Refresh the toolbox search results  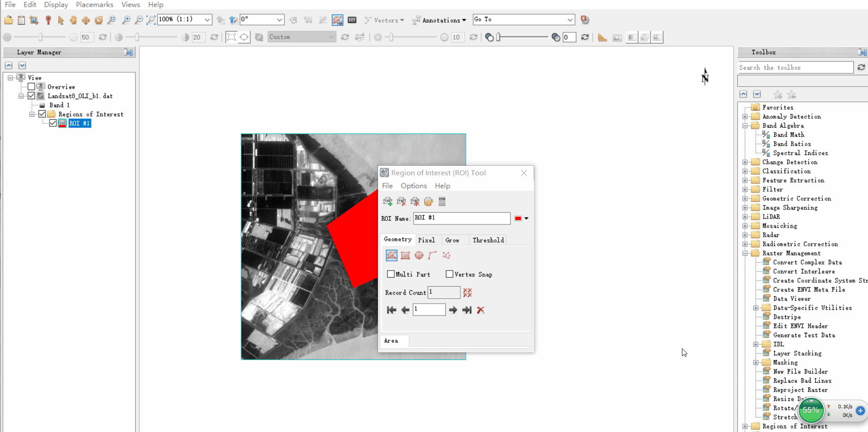click(x=861, y=67)
